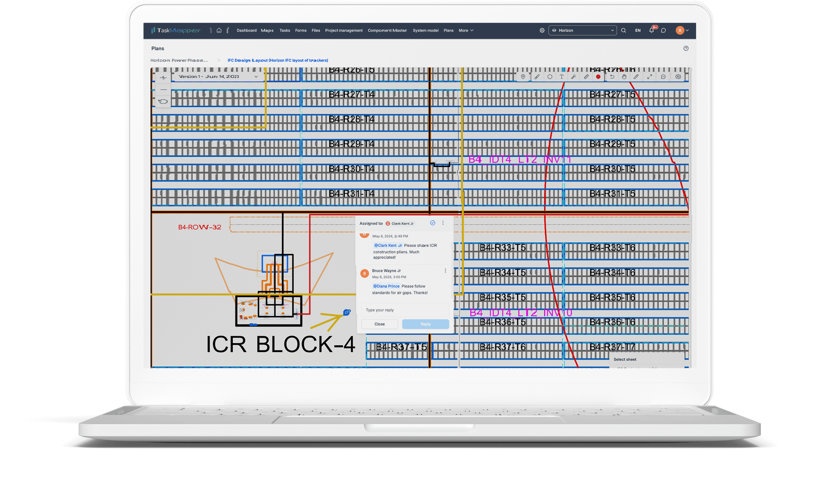Open the Horizon project selector dropdown
Viewport: 828px width, 504px height.
(x=582, y=31)
